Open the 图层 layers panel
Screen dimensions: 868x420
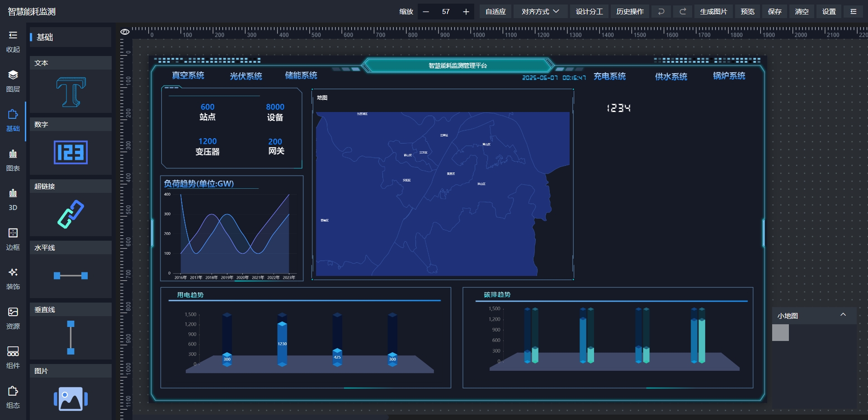tap(13, 81)
